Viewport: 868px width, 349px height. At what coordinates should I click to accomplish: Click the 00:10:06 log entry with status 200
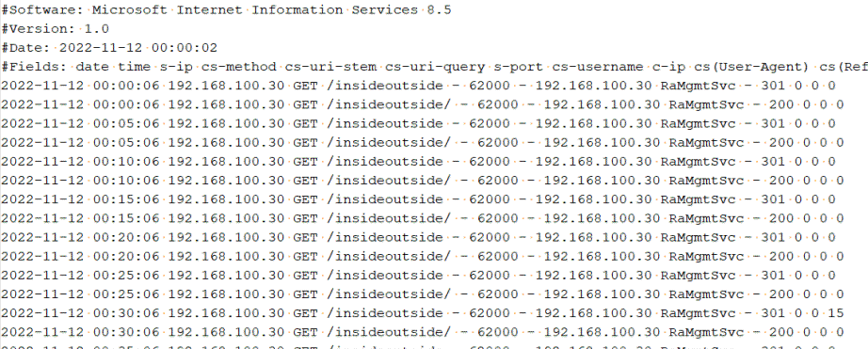point(422,181)
